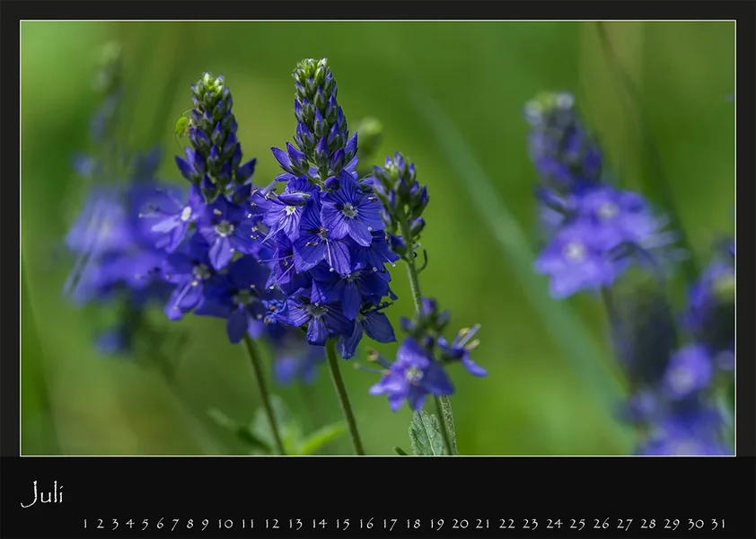756x539 pixels.
Task: Click the calendar day number 15
Action: pyautogui.click(x=342, y=524)
